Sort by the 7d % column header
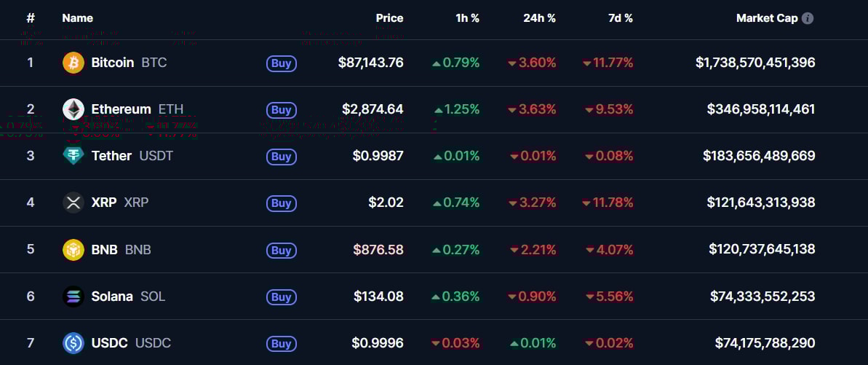The width and height of the screenshot is (868, 365). click(x=620, y=18)
